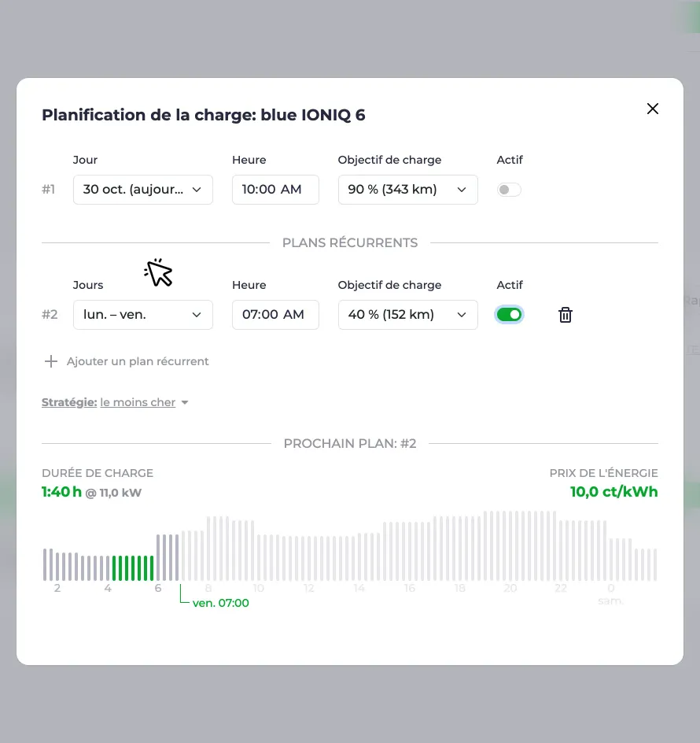Viewport: 700px width, 743px height.
Task: Expand the Stratégie le moins cher selector
Action: click(115, 402)
